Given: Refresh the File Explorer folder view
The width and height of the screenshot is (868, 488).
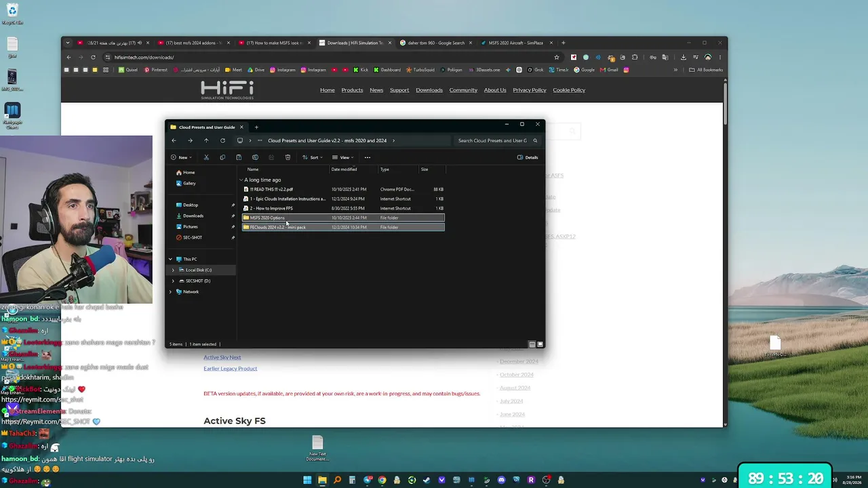Looking at the screenshot, I should [x=222, y=140].
